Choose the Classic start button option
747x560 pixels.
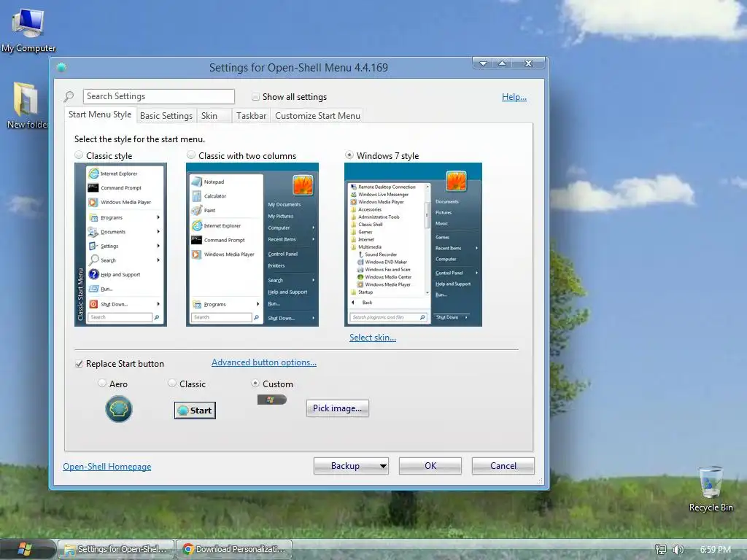pyautogui.click(x=172, y=384)
